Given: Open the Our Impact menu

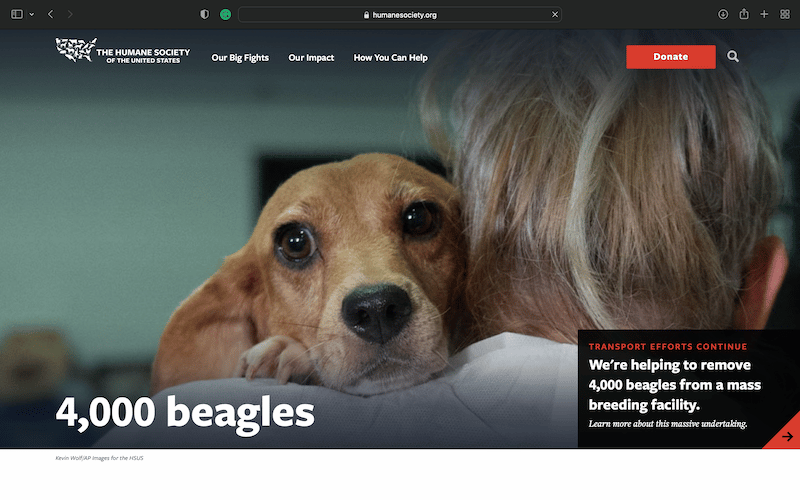Looking at the screenshot, I should click(311, 58).
